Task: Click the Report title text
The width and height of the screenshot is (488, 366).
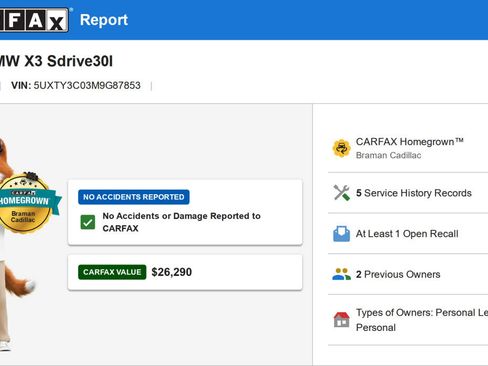Action: click(x=104, y=20)
